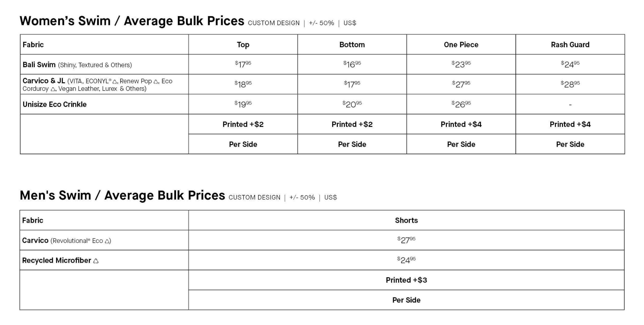The image size is (644, 325).
Task: Click the Unisize Eco Crinkle Bottom price $20.95
Action: (x=352, y=104)
